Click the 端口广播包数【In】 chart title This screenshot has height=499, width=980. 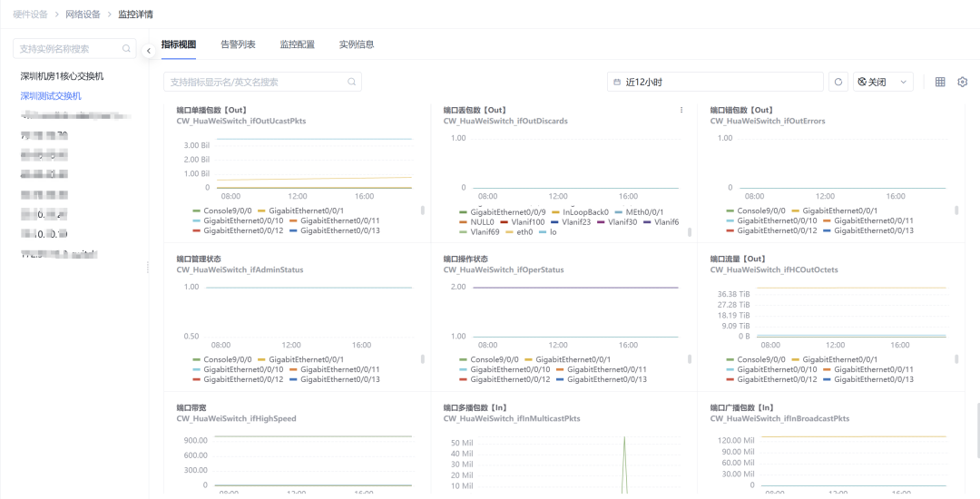(742, 407)
